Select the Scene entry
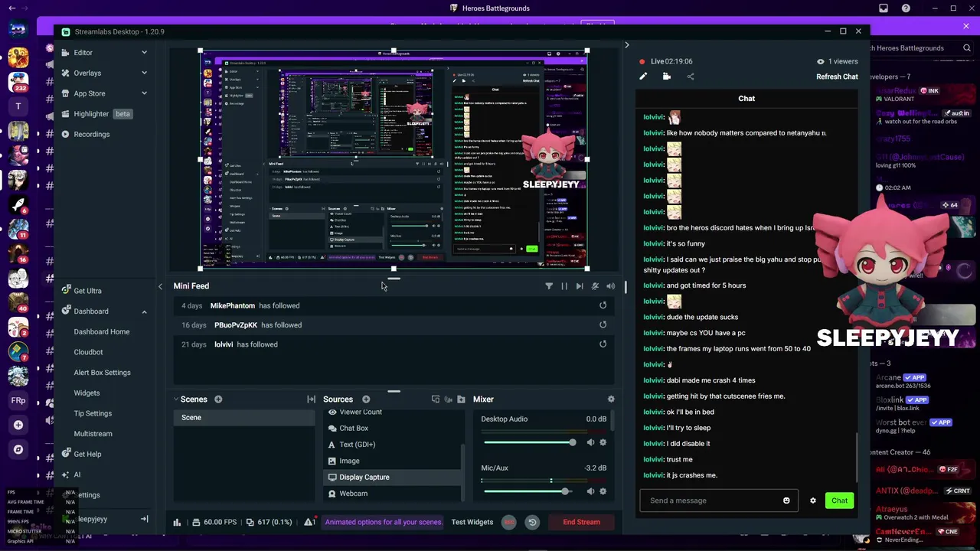This screenshot has width=980, height=551. click(x=243, y=418)
